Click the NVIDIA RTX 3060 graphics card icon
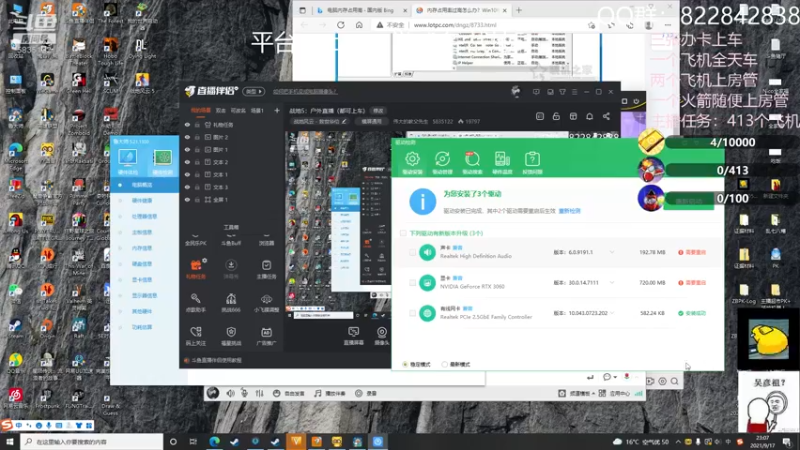800x450 pixels. pos(427,282)
